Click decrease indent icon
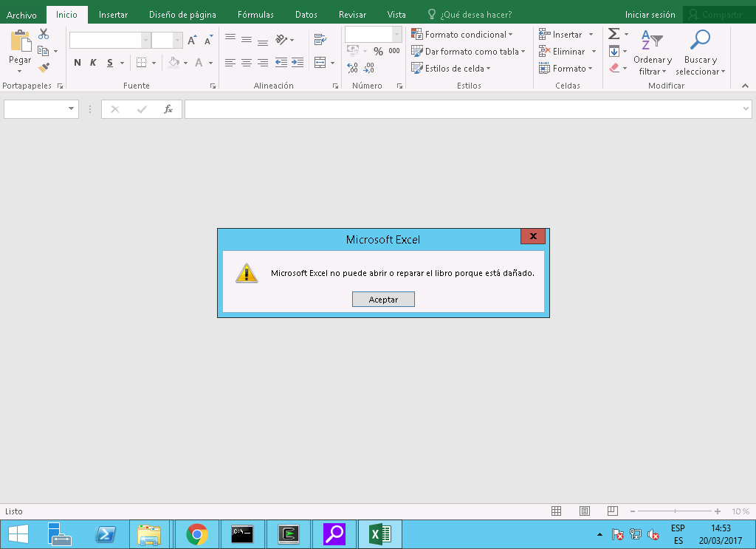 coord(281,63)
